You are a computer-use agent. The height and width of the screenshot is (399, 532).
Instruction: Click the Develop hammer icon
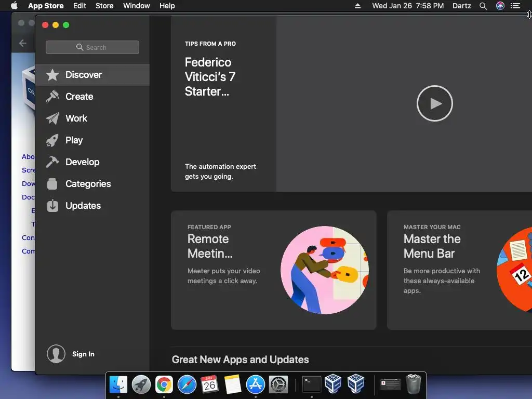52,162
